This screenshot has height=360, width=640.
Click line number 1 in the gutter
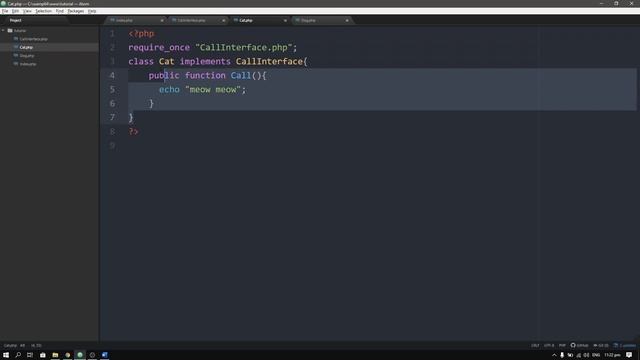point(112,33)
